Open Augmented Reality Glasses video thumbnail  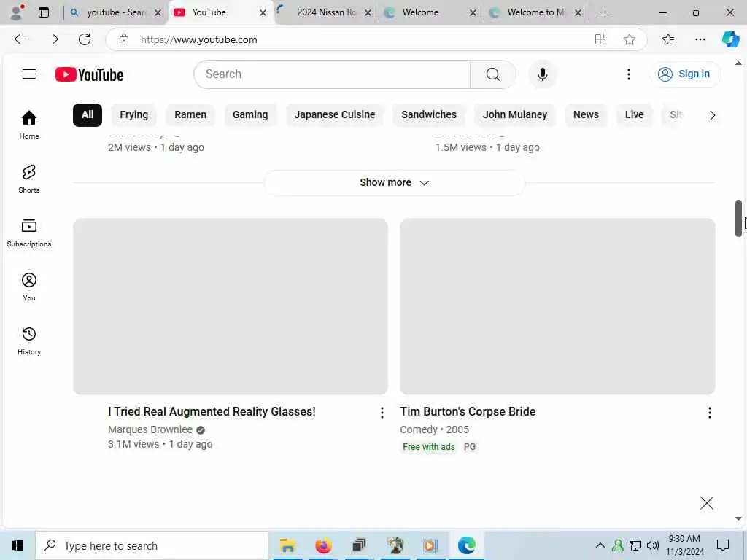(x=230, y=306)
